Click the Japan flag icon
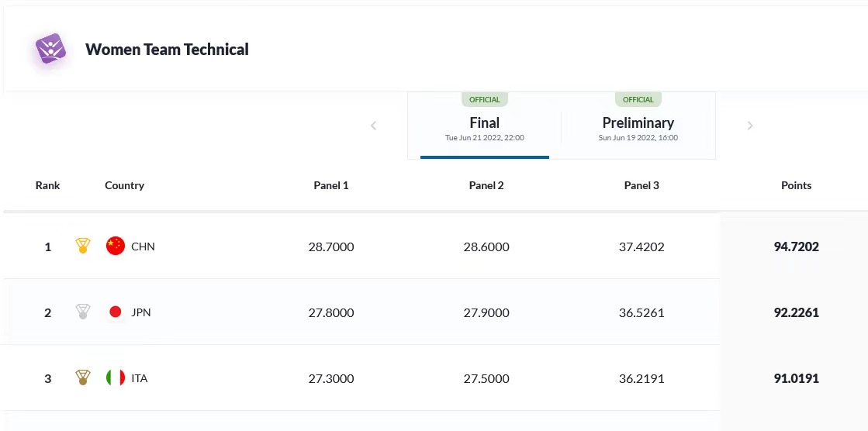This screenshot has height=431, width=868. tap(116, 312)
